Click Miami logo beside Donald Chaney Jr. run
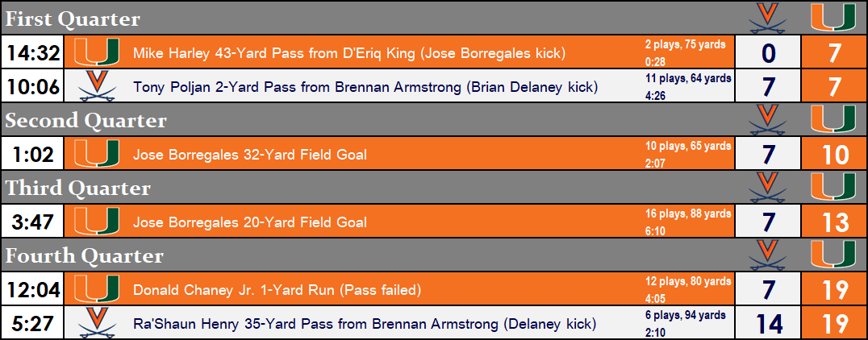The image size is (868, 340). click(97, 288)
